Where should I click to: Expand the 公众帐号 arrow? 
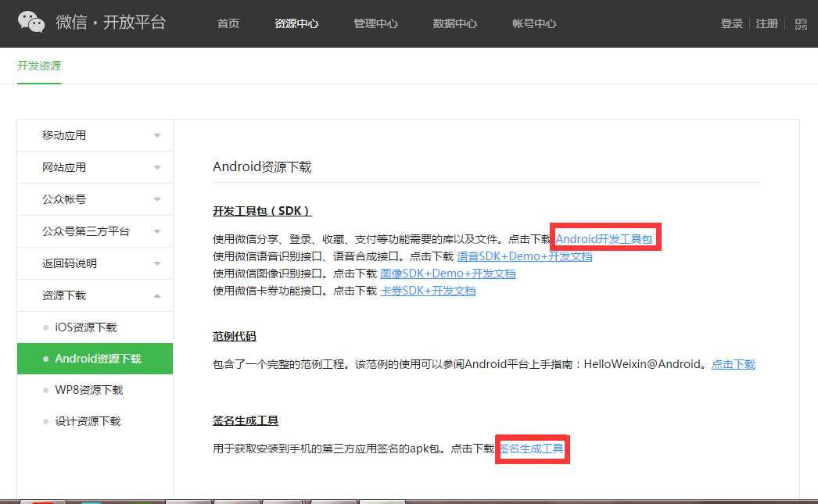pyautogui.click(x=157, y=199)
